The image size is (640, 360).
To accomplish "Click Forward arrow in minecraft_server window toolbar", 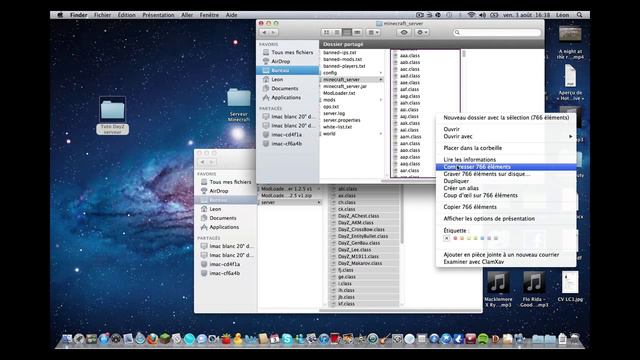I will 273,32.
